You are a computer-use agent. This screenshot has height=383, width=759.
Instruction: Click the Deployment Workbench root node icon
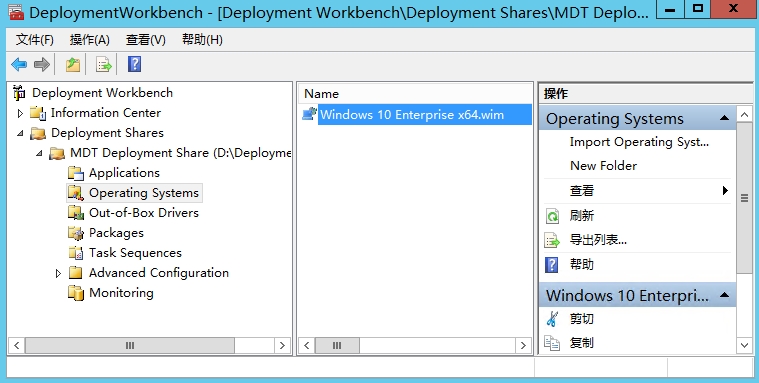[x=19, y=92]
